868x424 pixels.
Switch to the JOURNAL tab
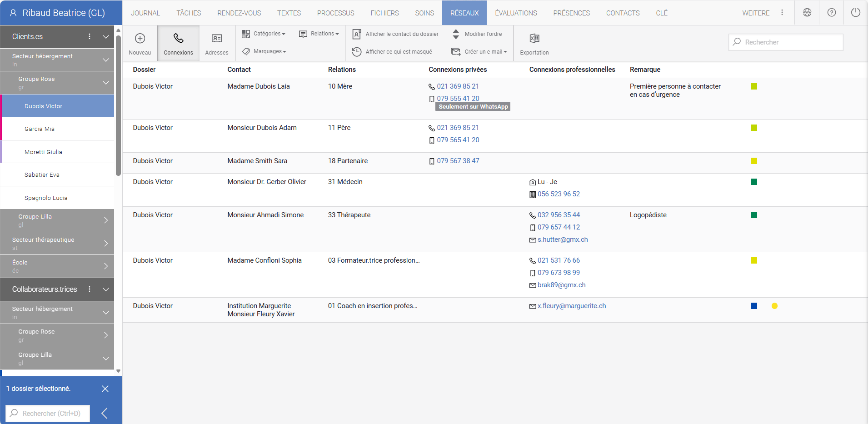pos(145,13)
